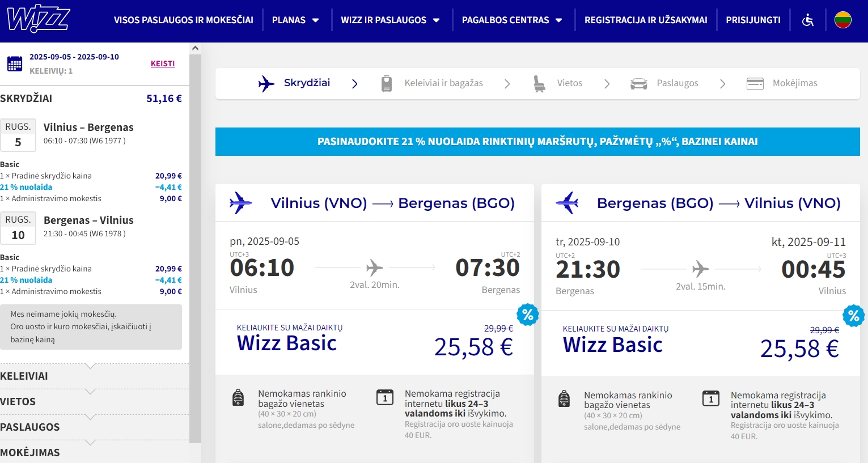Click the Keisti link to change dates

(x=163, y=63)
